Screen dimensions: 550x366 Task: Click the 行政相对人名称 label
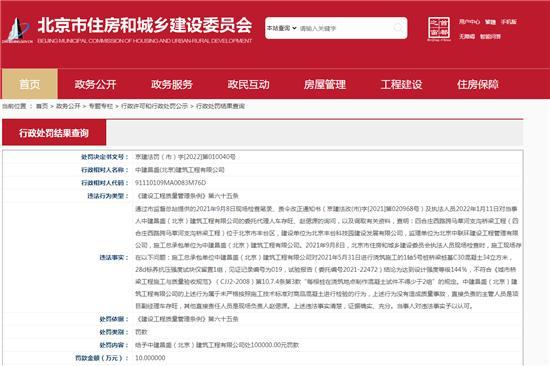pos(104,170)
